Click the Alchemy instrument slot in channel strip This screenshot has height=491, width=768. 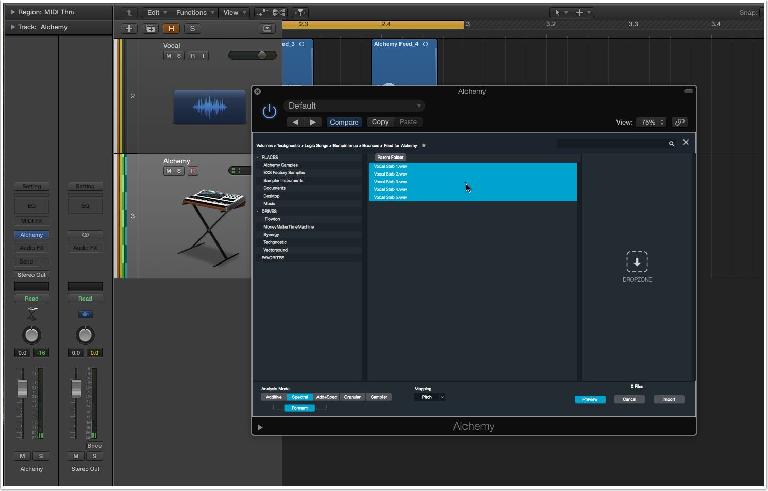[31, 235]
